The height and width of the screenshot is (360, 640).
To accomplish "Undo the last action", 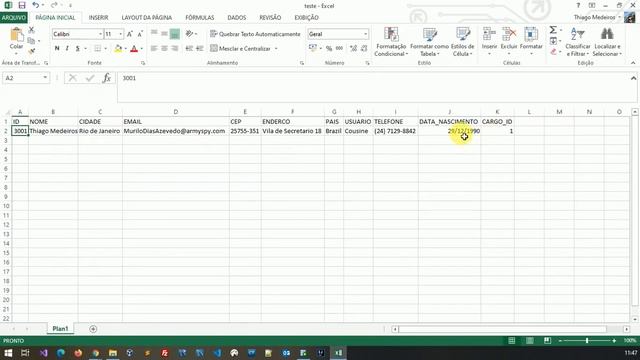I will (36, 5).
